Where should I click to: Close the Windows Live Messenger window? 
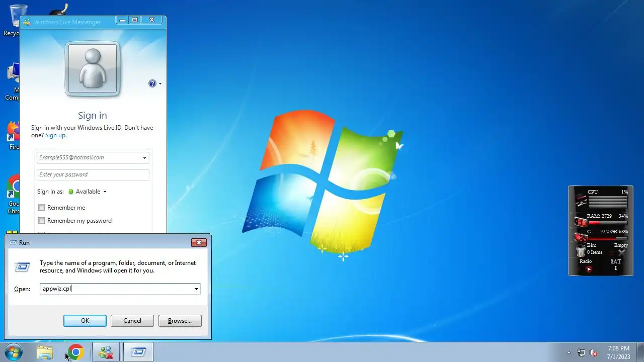point(152,20)
